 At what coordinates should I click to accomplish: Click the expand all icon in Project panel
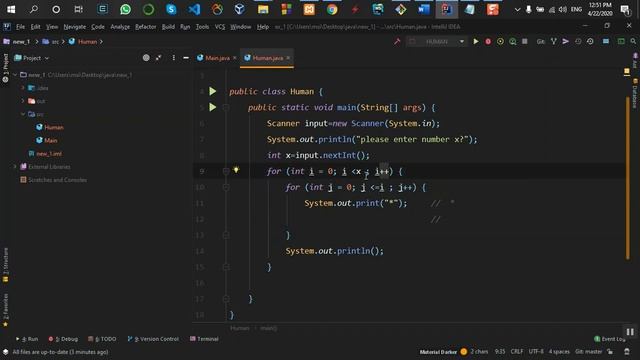click(x=158, y=58)
